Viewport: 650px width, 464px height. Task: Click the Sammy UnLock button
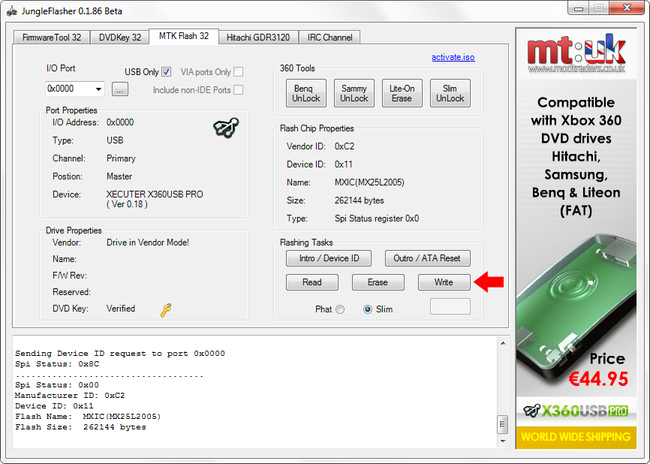(354, 93)
